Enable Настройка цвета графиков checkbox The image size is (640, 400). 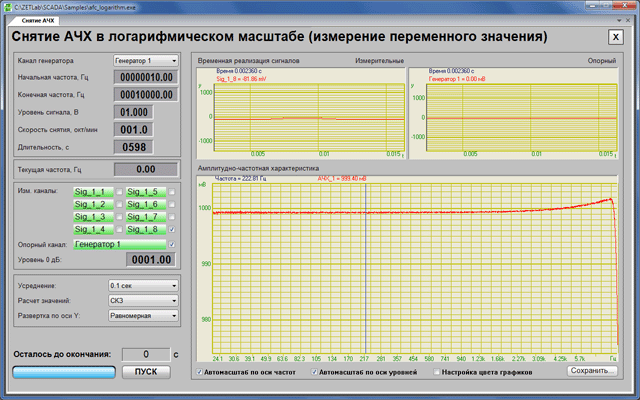pyautogui.click(x=437, y=372)
